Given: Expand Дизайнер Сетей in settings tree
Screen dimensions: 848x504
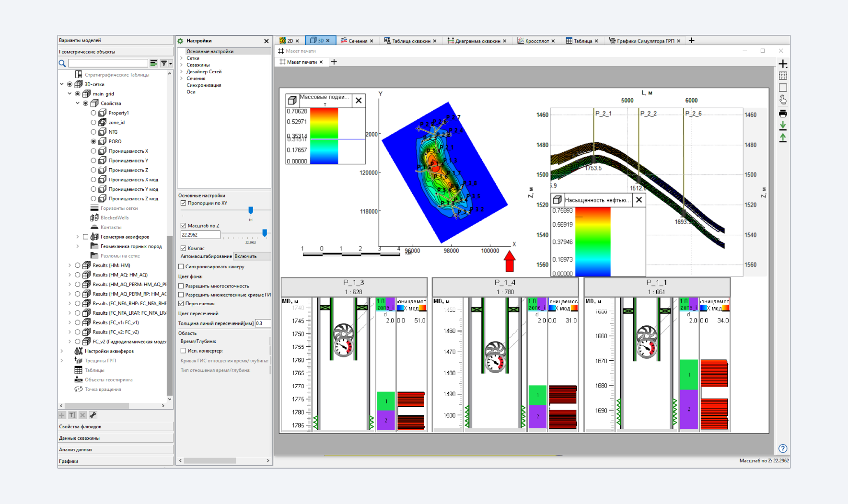Looking at the screenshot, I should click(x=182, y=71).
